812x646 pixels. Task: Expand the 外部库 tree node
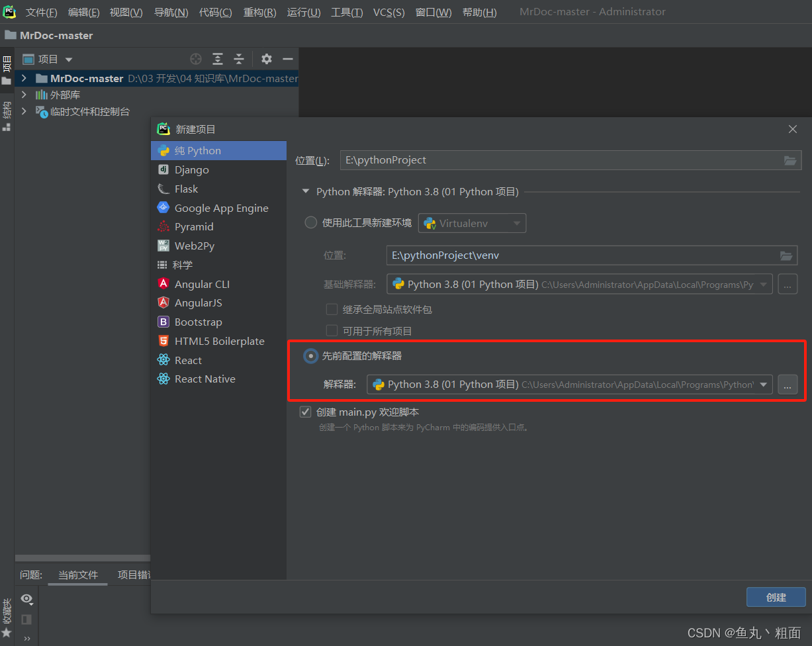(x=24, y=95)
